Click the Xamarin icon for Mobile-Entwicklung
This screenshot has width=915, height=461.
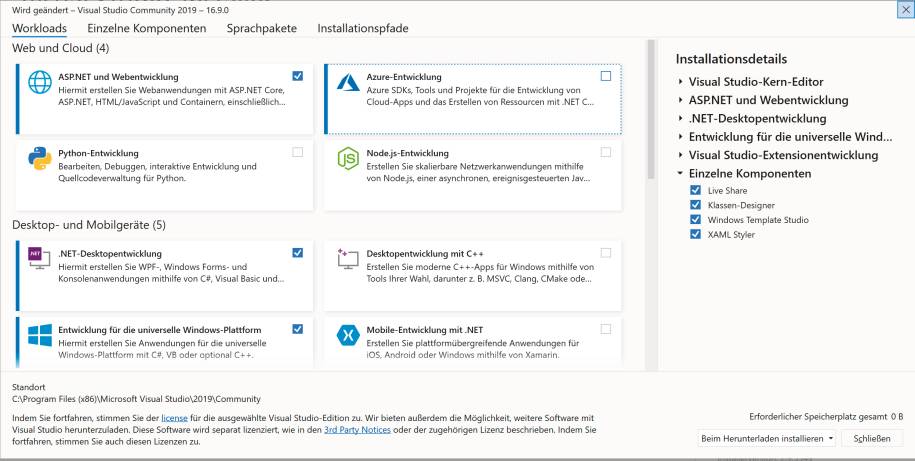348,335
